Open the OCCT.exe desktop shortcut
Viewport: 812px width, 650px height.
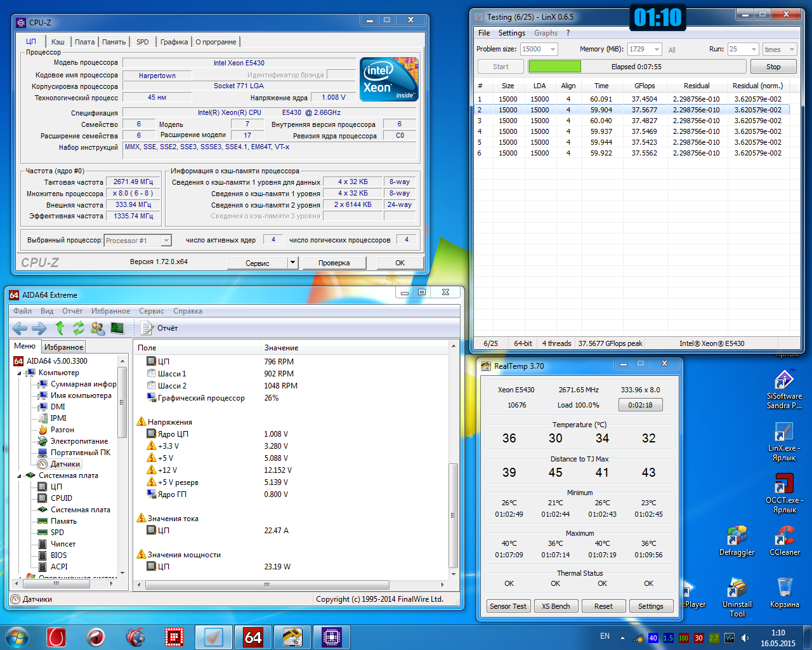pos(784,493)
